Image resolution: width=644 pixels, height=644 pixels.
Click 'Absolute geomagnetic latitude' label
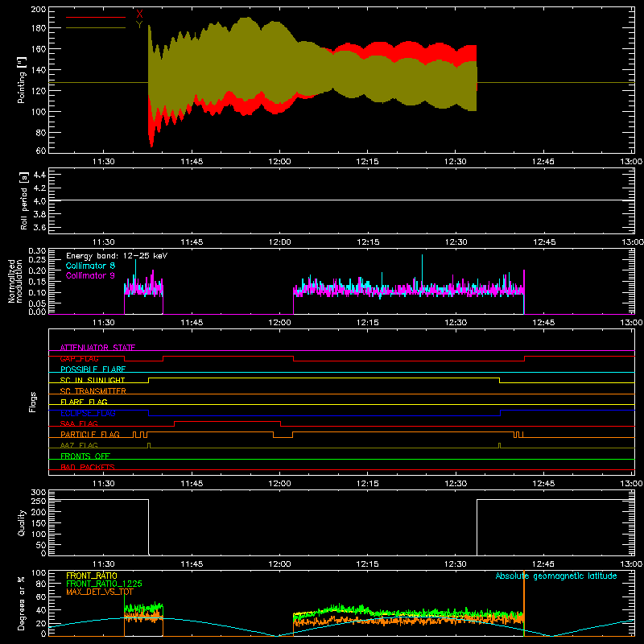[556, 576]
